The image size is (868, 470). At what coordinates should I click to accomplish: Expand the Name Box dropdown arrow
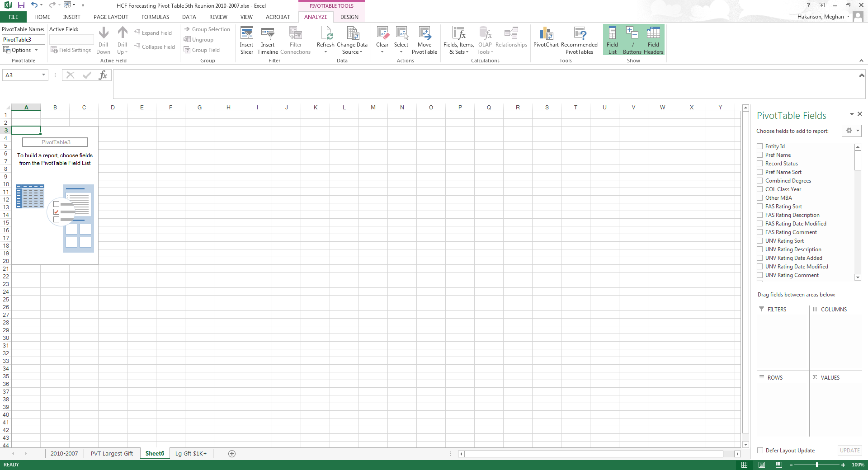(x=43, y=75)
